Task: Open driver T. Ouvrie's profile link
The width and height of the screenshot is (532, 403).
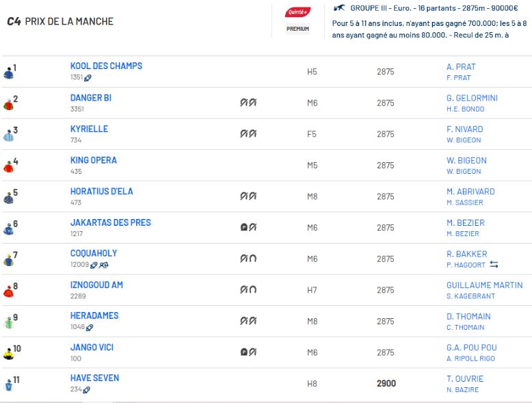Action: pos(464,378)
